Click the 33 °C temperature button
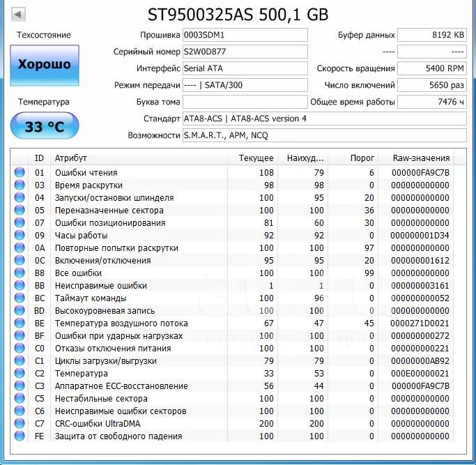The image size is (476, 465). (45, 125)
